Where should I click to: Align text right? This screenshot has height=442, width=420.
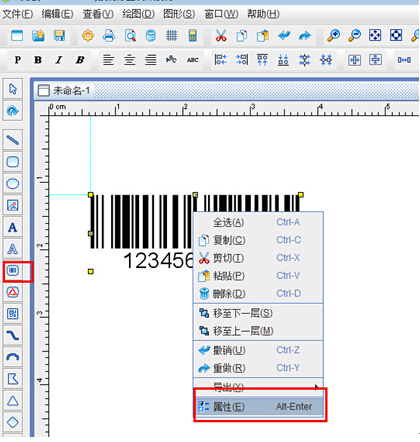150,60
